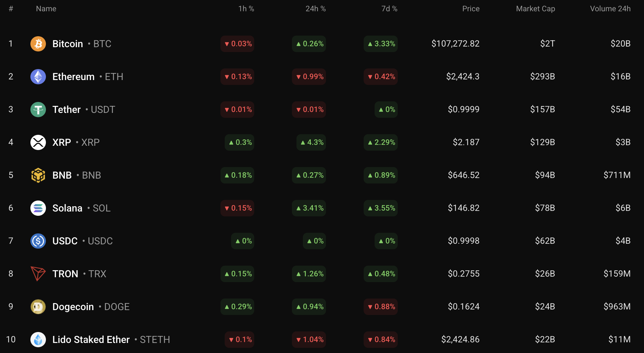Open the Bitcoin name link
This screenshot has height=353, width=644.
tap(68, 44)
